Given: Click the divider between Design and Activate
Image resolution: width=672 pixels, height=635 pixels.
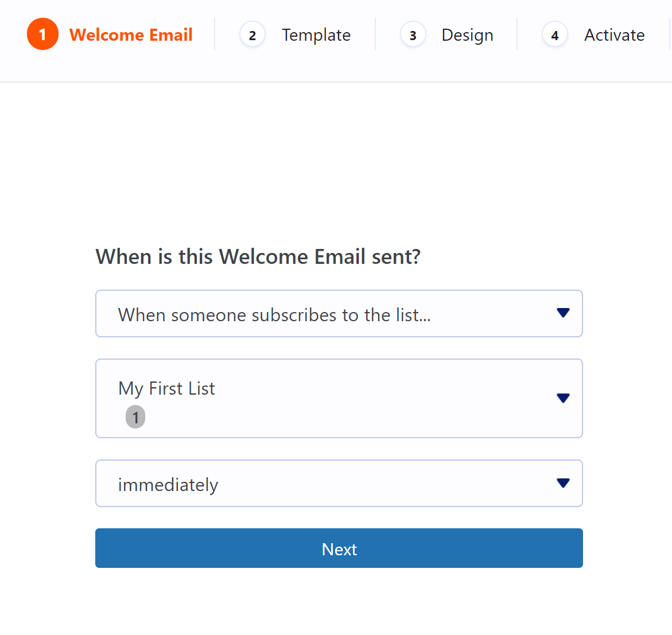Looking at the screenshot, I should click(517, 34).
